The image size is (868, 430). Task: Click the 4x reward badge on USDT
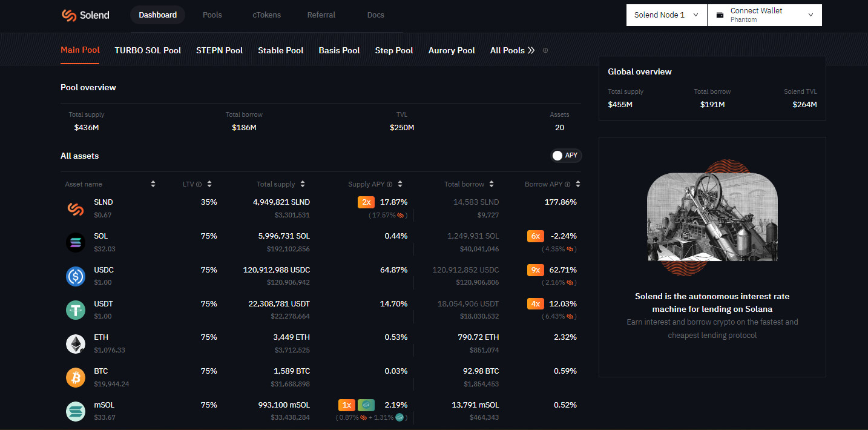click(536, 304)
